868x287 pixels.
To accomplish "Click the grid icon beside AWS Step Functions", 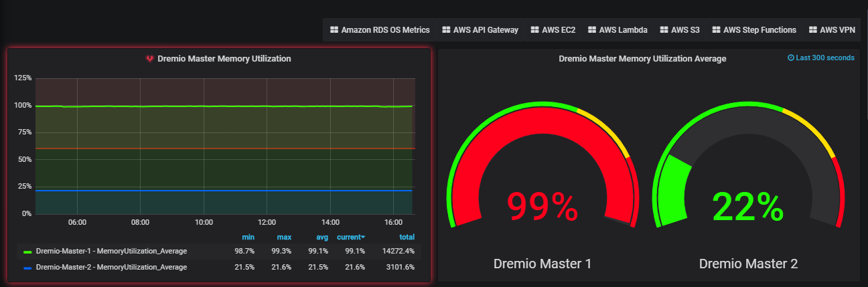I will click(x=716, y=30).
